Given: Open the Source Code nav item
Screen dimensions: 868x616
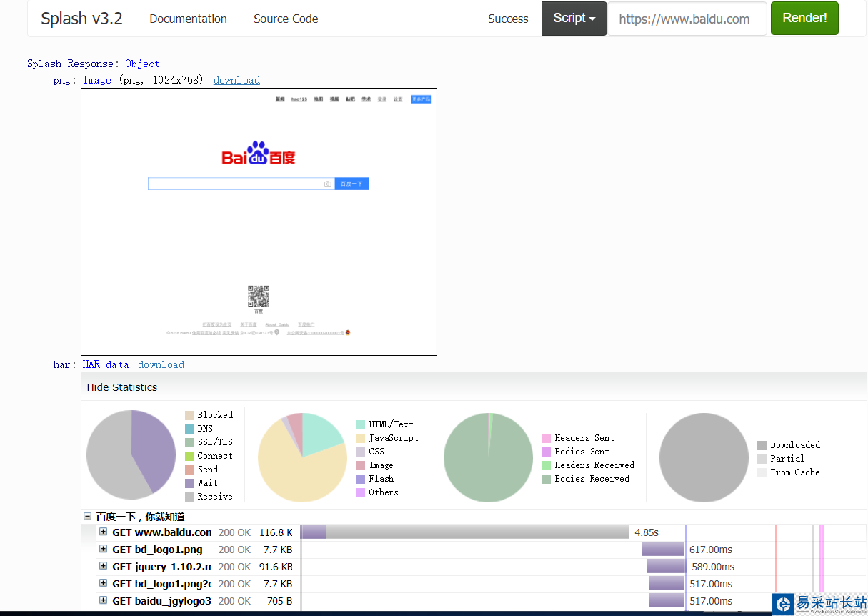Looking at the screenshot, I should tap(286, 19).
